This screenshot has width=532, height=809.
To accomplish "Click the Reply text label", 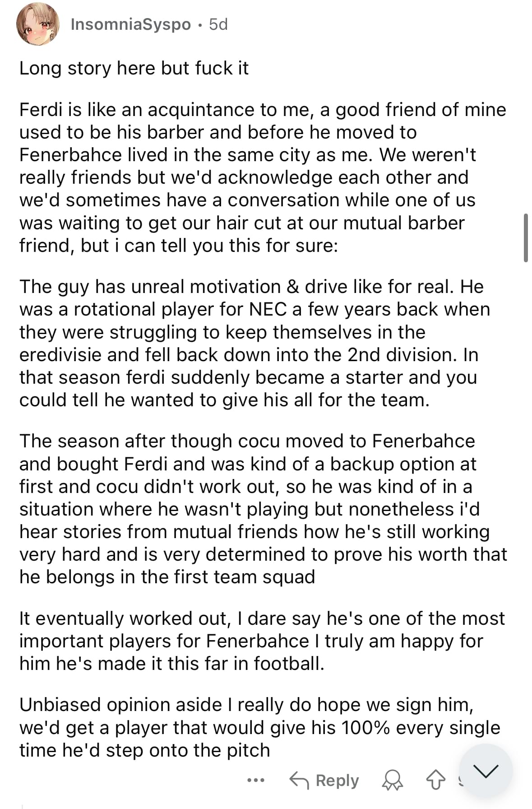I will coord(337,780).
